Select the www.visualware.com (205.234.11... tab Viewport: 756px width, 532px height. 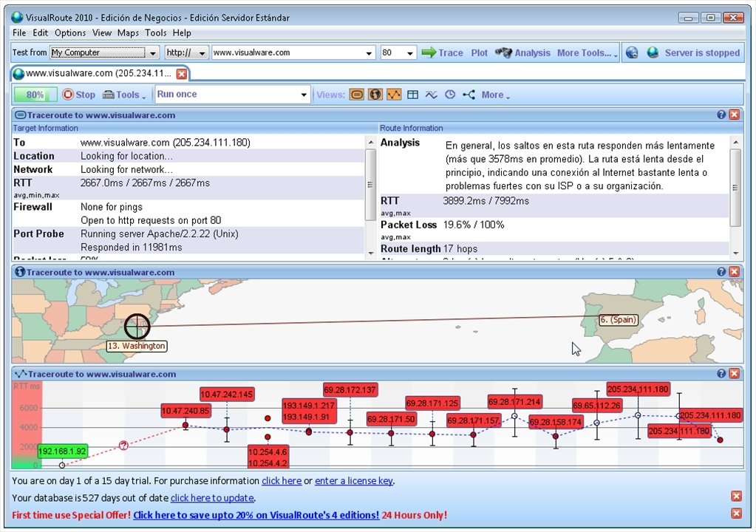tap(98, 73)
